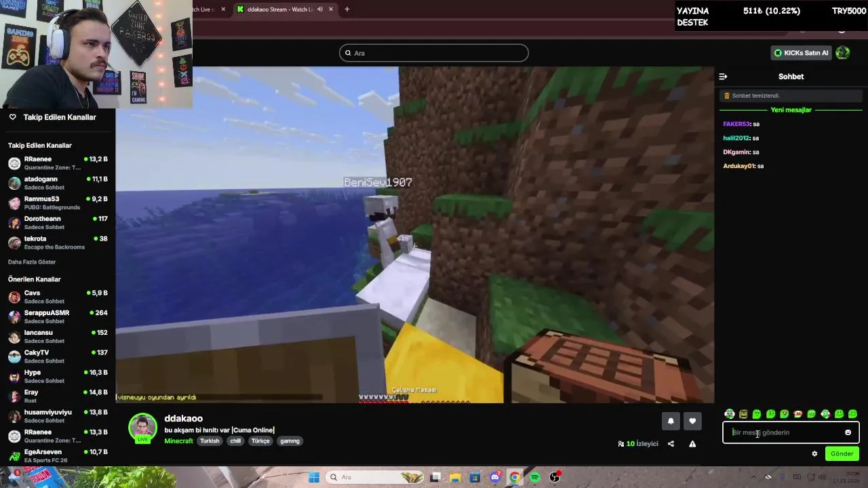868x488 pixels.
Task: Click DKgamin username in chat
Action: [736, 152]
